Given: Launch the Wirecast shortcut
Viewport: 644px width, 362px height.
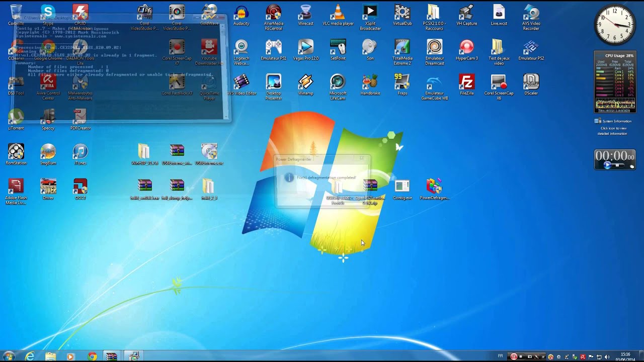Looking at the screenshot, I should tap(305, 15).
